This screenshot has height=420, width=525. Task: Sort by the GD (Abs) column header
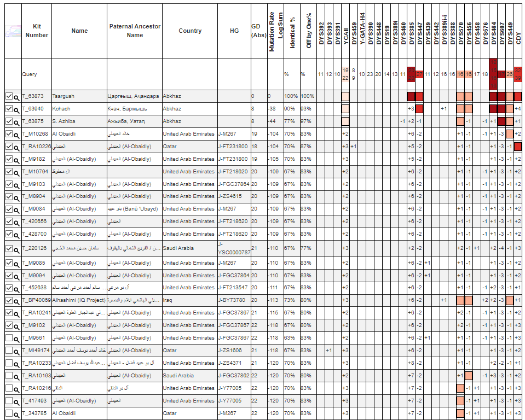tap(256, 31)
